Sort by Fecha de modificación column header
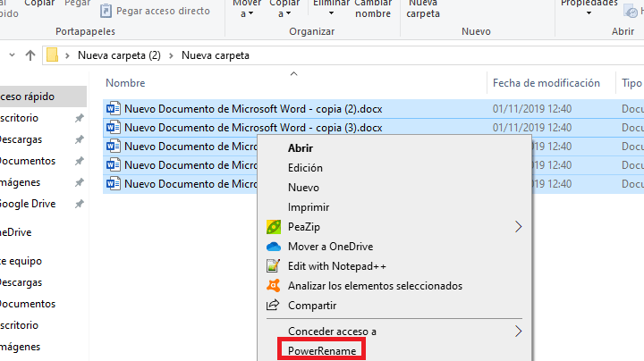This screenshot has width=644, height=361. point(546,82)
